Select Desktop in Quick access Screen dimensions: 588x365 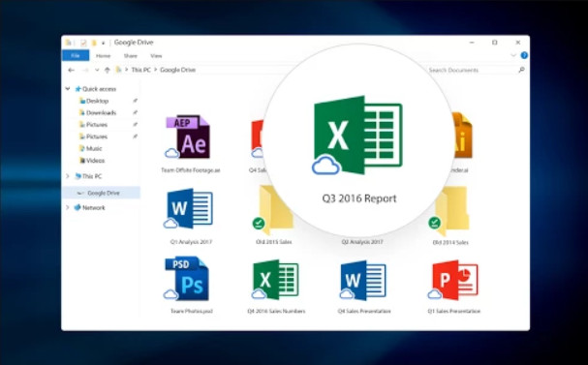(x=97, y=101)
